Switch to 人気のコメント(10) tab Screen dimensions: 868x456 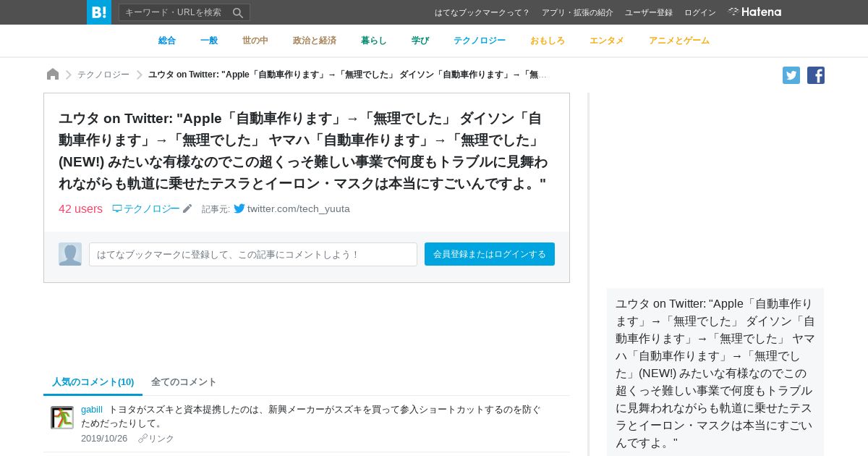coord(93,381)
